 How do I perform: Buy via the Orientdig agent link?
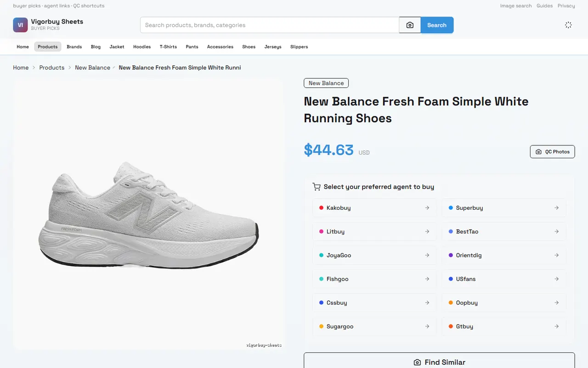point(504,255)
